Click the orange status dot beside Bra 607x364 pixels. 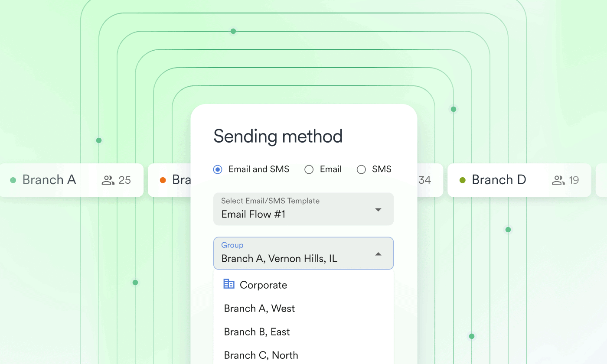163,180
